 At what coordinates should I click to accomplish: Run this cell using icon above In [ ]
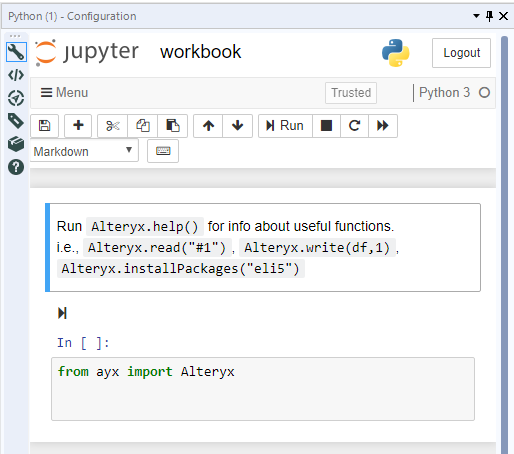click(62, 313)
